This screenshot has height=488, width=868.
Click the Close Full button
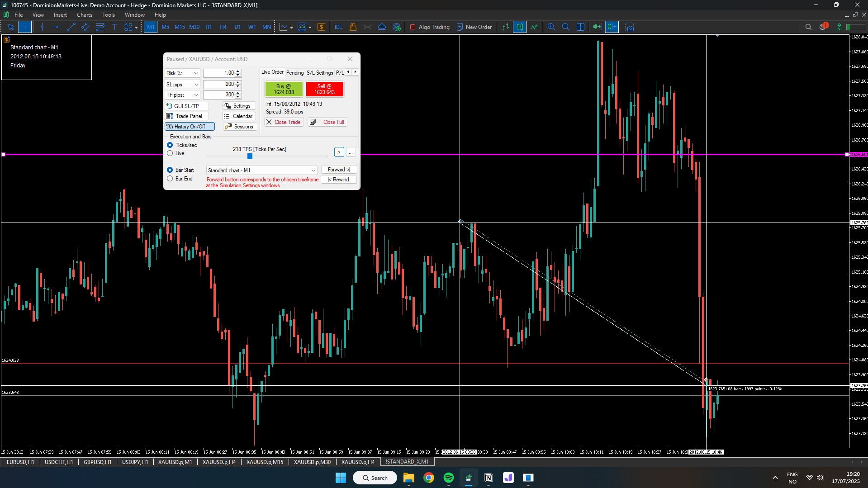[x=327, y=122]
